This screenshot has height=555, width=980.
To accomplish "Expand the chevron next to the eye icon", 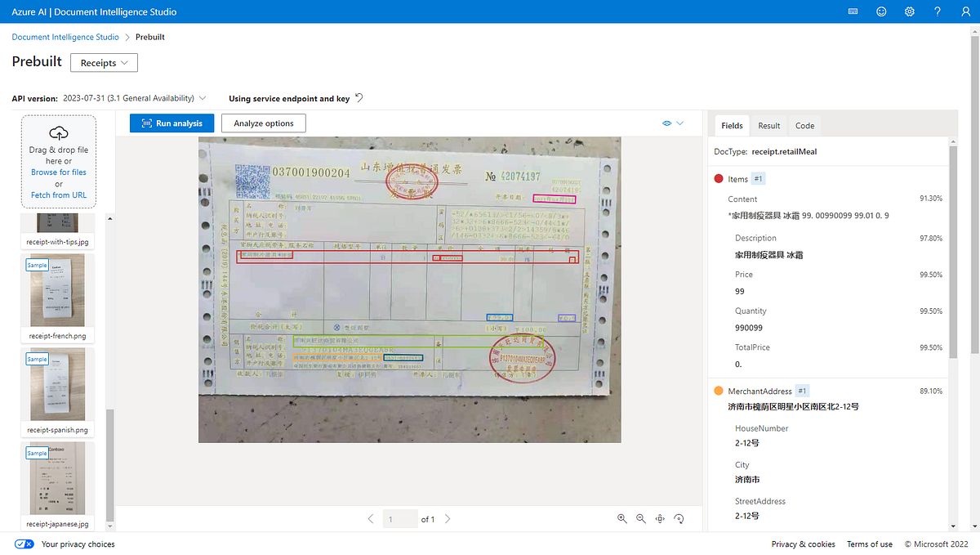I will click(x=680, y=123).
